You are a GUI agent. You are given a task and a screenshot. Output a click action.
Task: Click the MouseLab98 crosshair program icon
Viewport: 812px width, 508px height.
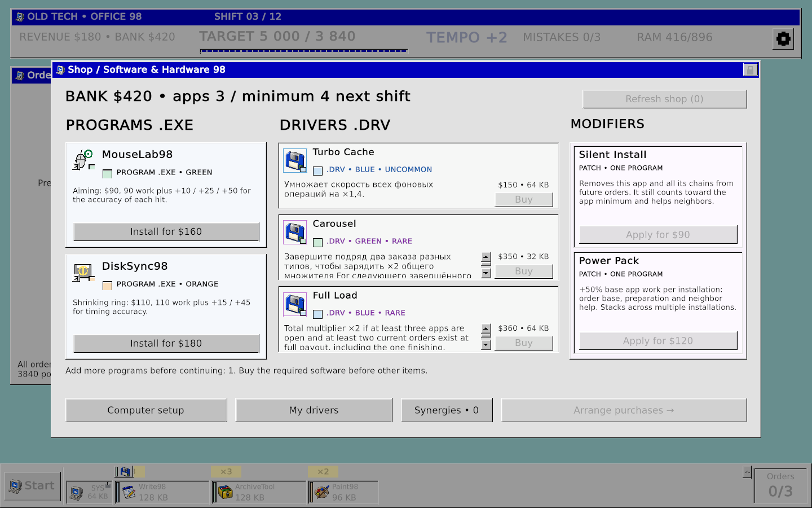pyautogui.click(x=83, y=160)
